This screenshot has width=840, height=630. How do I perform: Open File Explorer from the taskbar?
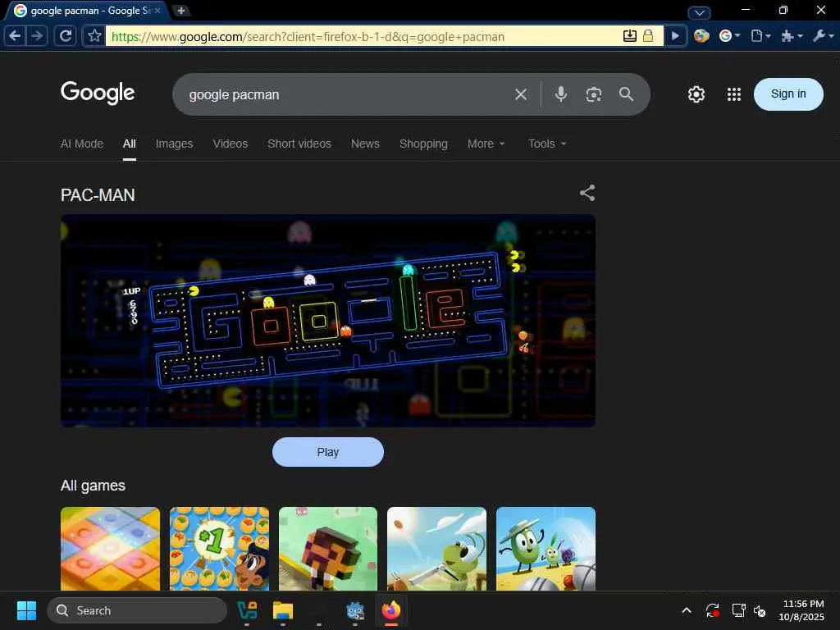(283, 610)
